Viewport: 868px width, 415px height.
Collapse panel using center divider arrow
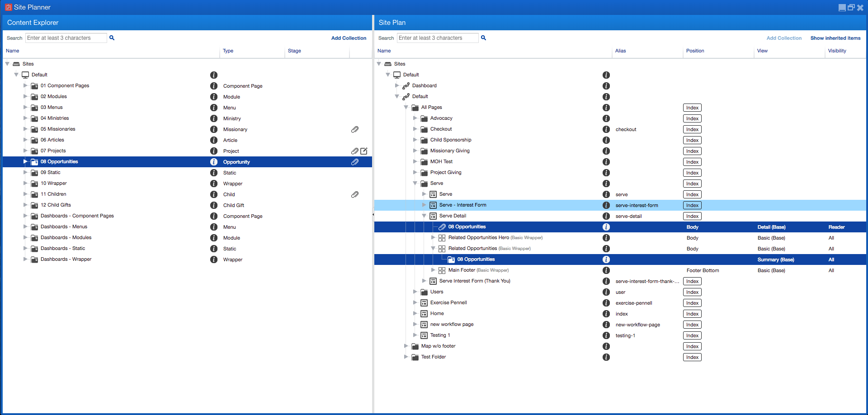coord(373,214)
